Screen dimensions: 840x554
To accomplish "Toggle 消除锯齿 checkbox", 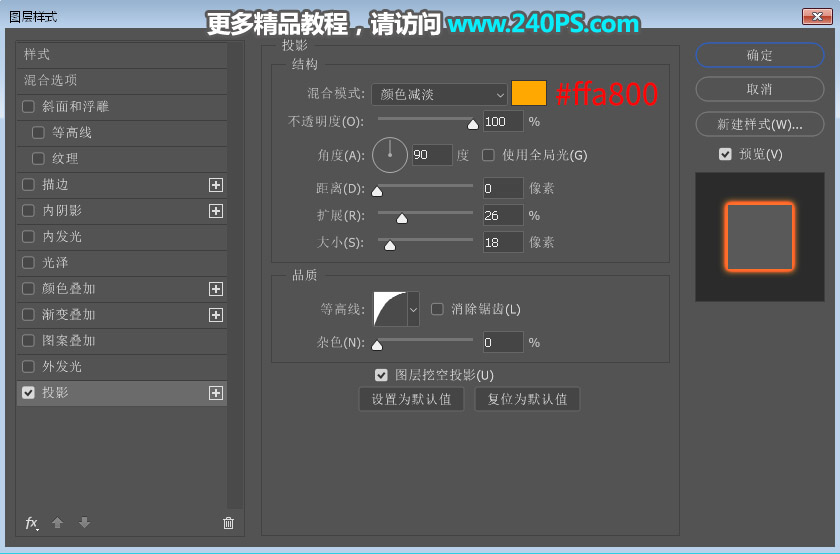I will click(x=437, y=309).
